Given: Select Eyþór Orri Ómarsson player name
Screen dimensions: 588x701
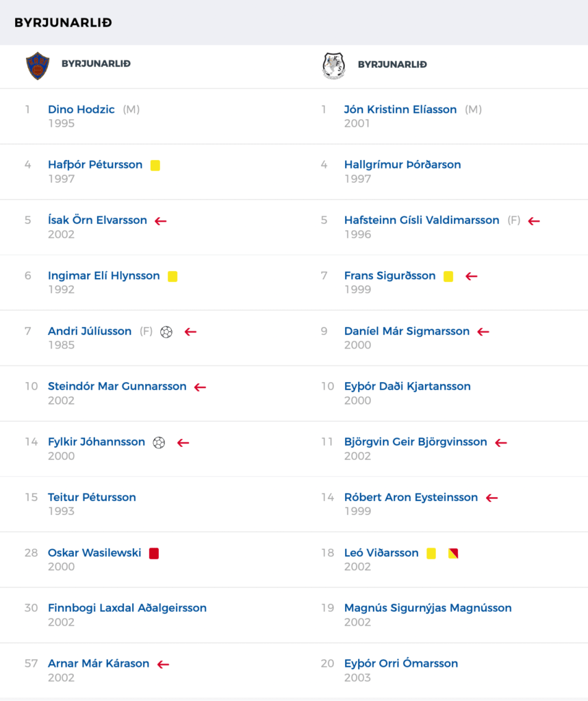Looking at the screenshot, I should (401, 663).
